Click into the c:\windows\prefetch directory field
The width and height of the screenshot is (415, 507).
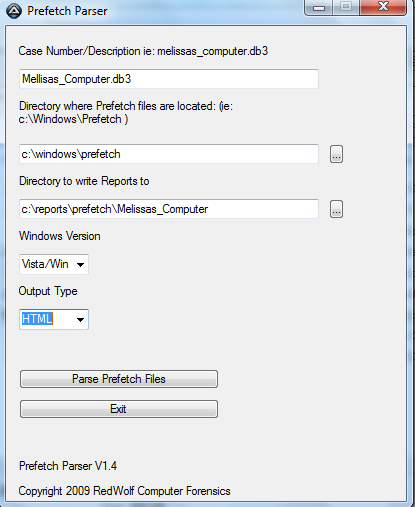coord(169,154)
